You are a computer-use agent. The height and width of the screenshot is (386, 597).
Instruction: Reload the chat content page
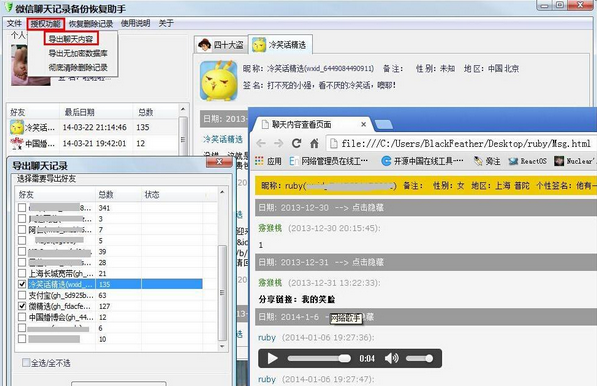[296, 144]
